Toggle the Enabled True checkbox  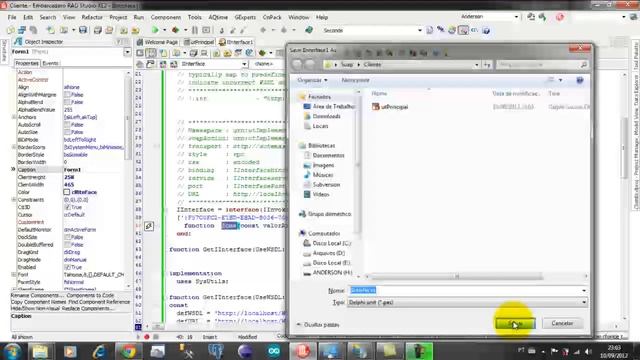(67, 267)
